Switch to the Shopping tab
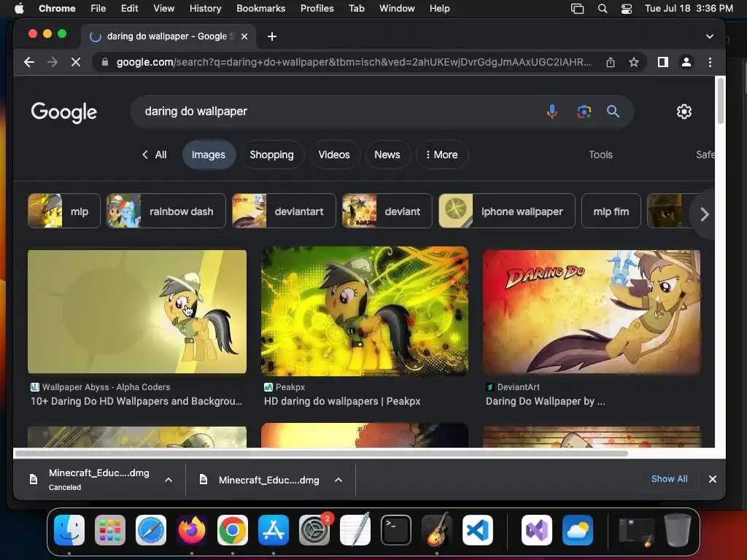Viewport: 747px width, 560px height. click(271, 155)
